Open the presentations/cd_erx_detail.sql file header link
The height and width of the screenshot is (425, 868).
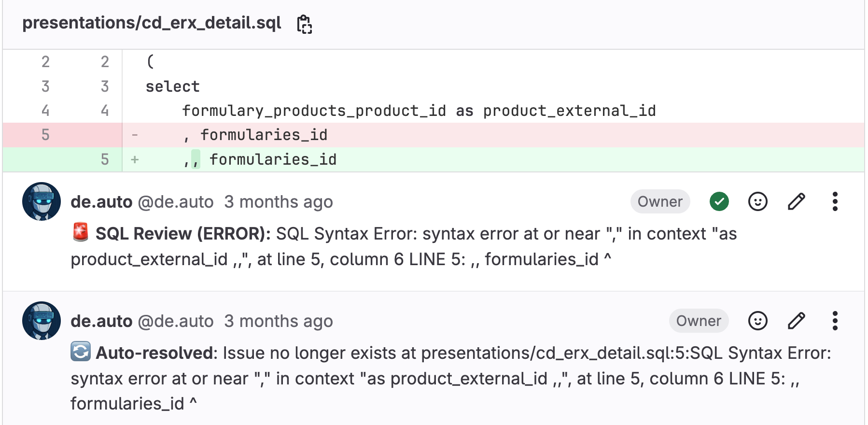pos(153,23)
